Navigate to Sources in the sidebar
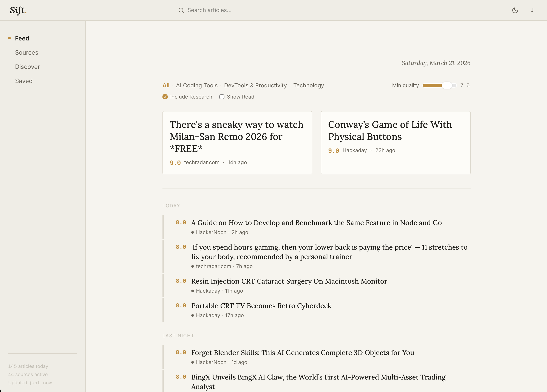The width and height of the screenshot is (547, 392). click(26, 52)
